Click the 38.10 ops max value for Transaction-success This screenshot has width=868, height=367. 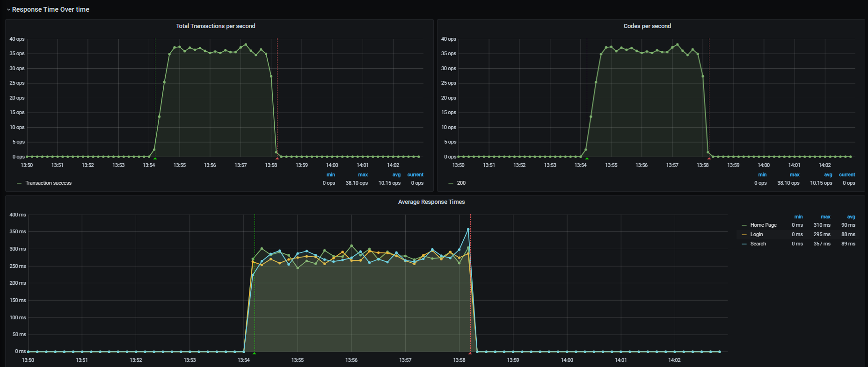point(357,183)
